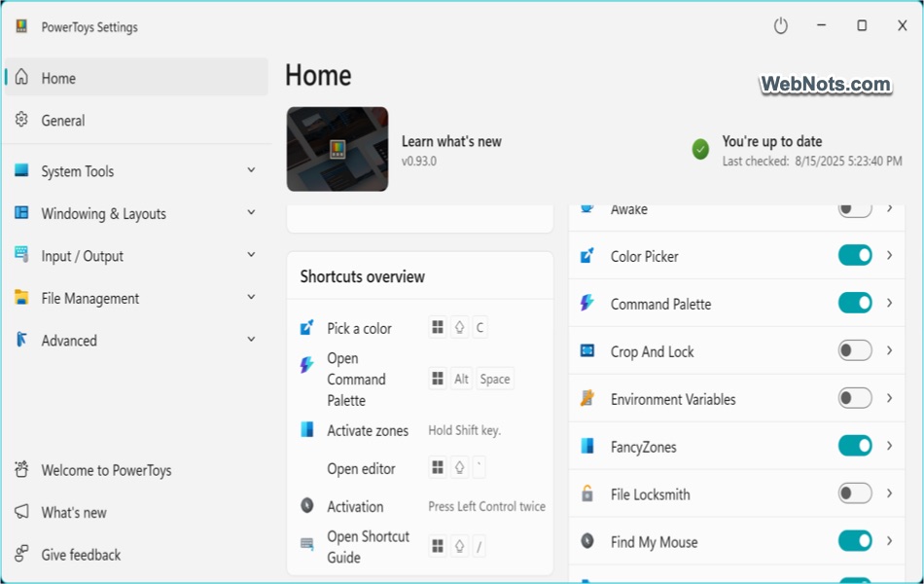Image resolution: width=924 pixels, height=584 pixels.
Task: Click the power icon in title bar
Action: coord(781,26)
